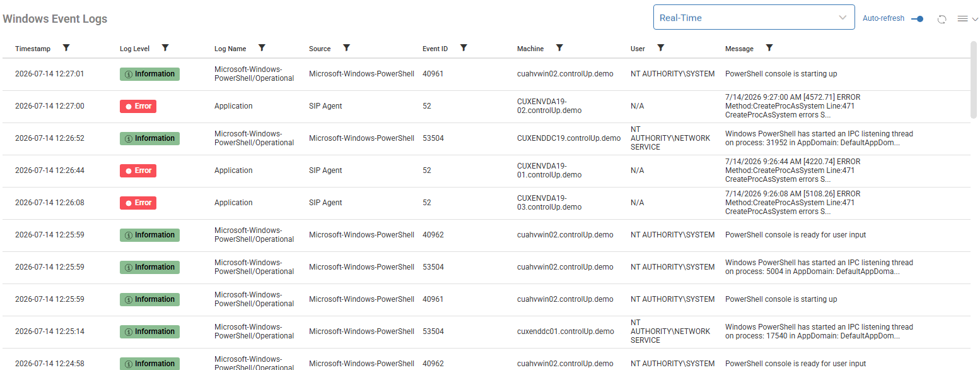The image size is (980, 370).
Task: Click SIP Agent source in 12:26:44 row
Action: point(325,170)
